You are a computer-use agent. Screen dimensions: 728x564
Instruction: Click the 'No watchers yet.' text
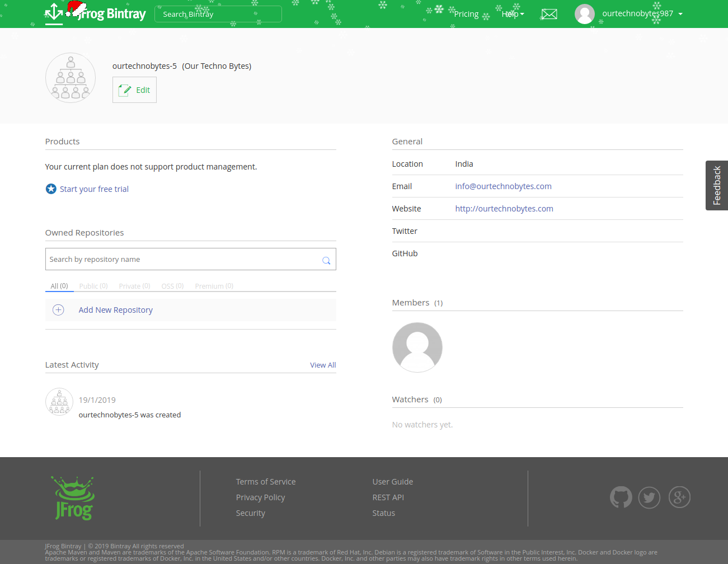pos(422,425)
